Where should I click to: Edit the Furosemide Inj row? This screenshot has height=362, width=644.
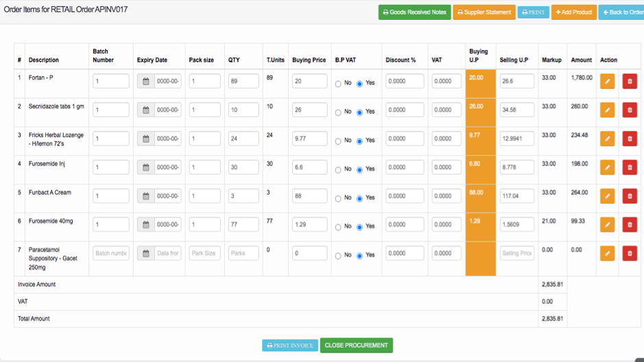tap(608, 167)
